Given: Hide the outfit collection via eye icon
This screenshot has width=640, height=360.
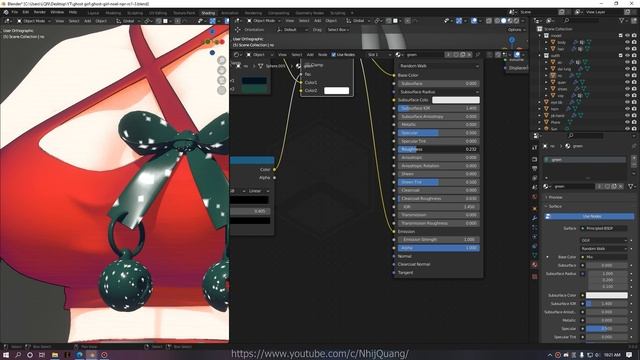Looking at the screenshot, I should (627, 56).
